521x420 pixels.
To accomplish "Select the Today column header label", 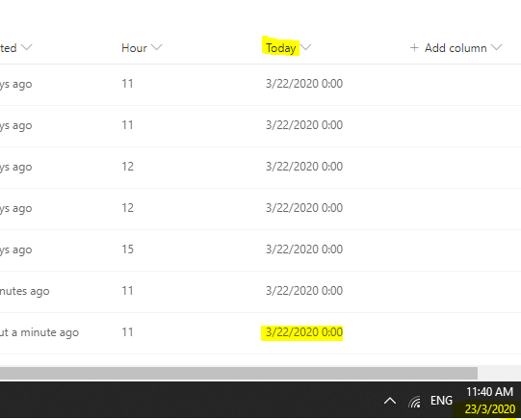I will [x=281, y=48].
